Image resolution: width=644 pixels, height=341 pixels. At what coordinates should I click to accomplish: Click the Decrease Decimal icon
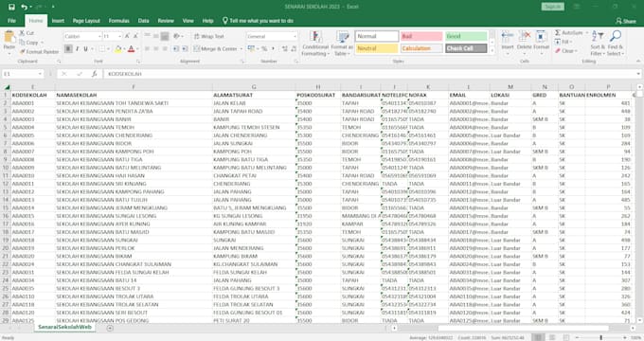click(294, 49)
